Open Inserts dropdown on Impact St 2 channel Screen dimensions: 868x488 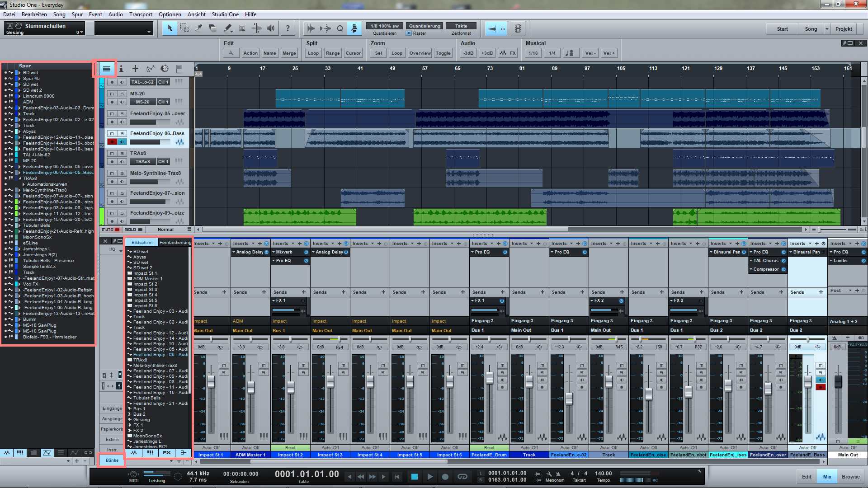tap(293, 244)
